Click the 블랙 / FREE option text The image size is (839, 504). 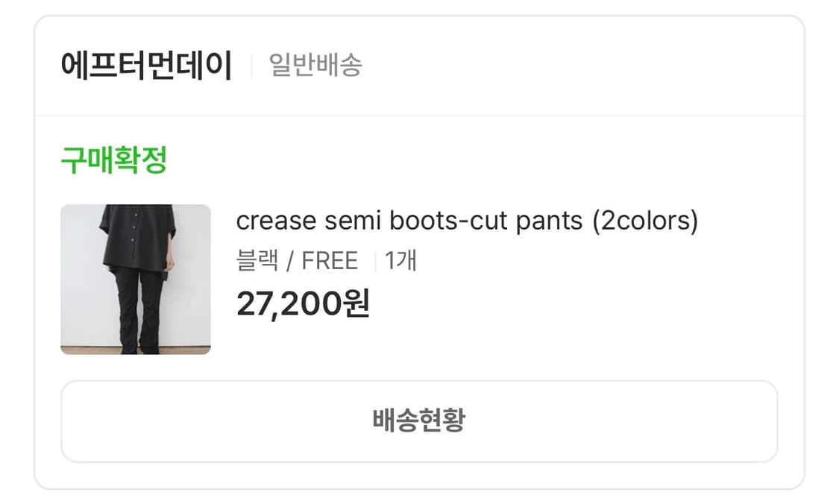[x=296, y=260]
